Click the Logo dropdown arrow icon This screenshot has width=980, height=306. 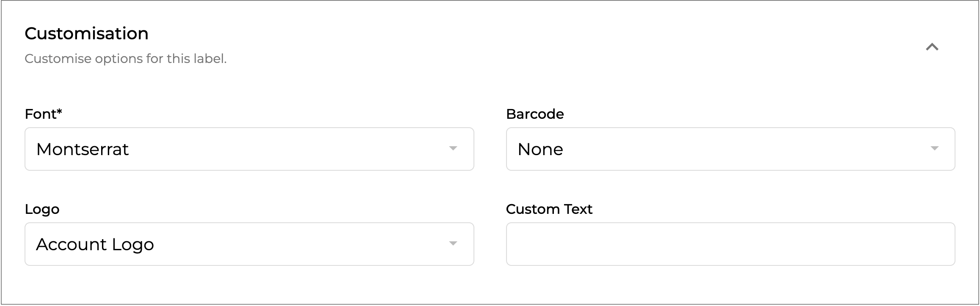453,243
